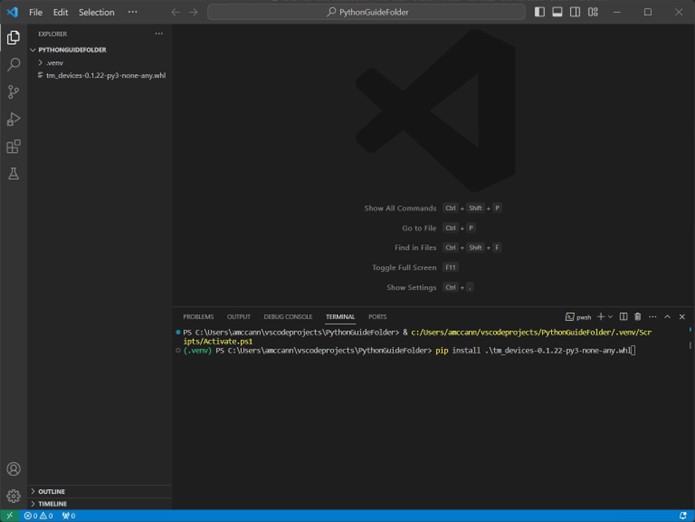Viewport: 695px width, 522px height.
Task: Open the Selection menu
Action: (x=96, y=12)
